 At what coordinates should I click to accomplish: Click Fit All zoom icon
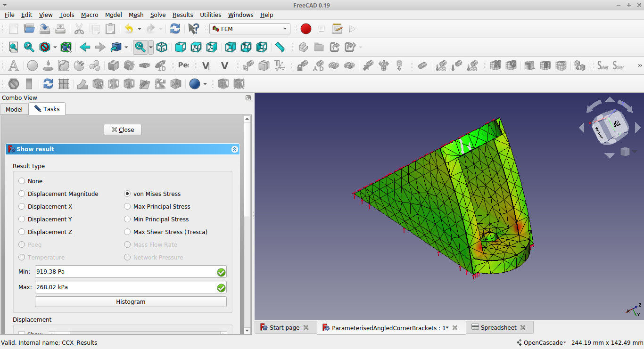(14, 47)
